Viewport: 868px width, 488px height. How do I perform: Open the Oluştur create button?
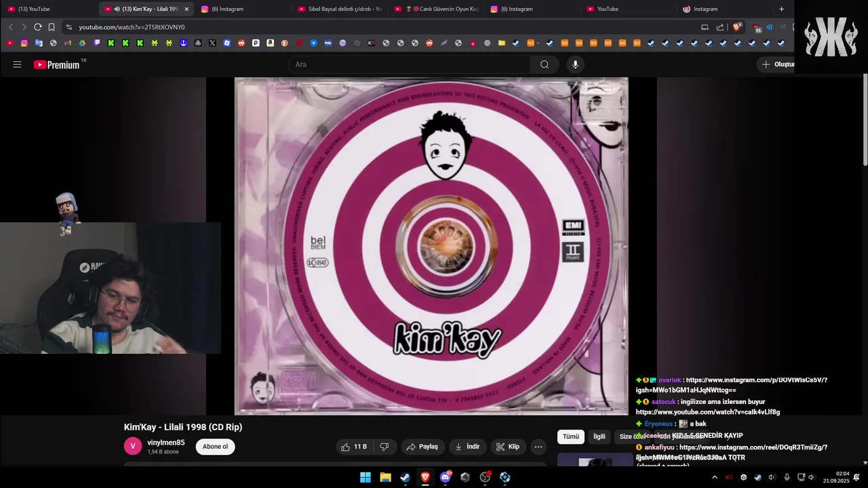tap(777, 64)
